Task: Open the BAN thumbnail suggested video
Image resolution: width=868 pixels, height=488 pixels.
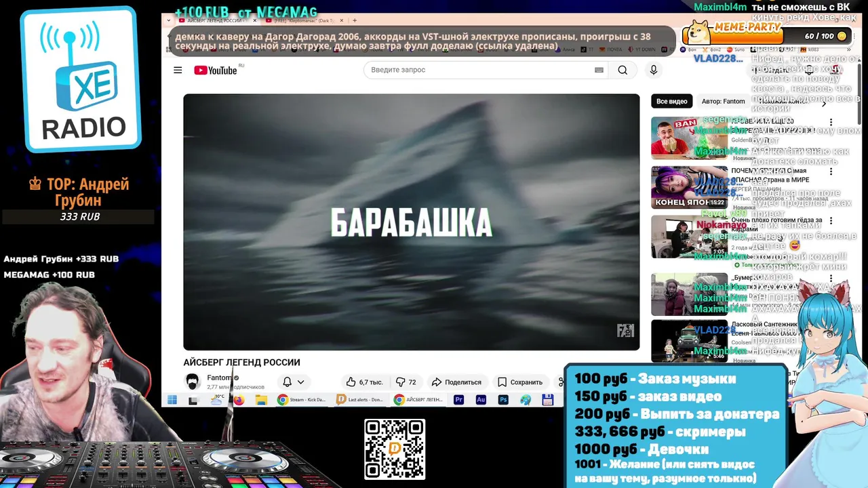Action: click(689, 138)
